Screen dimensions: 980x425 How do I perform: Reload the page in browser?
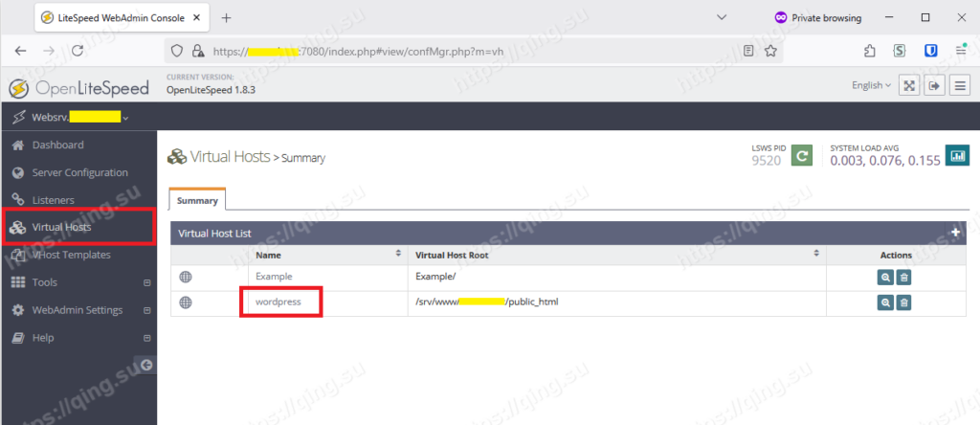(x=78, y=52)
